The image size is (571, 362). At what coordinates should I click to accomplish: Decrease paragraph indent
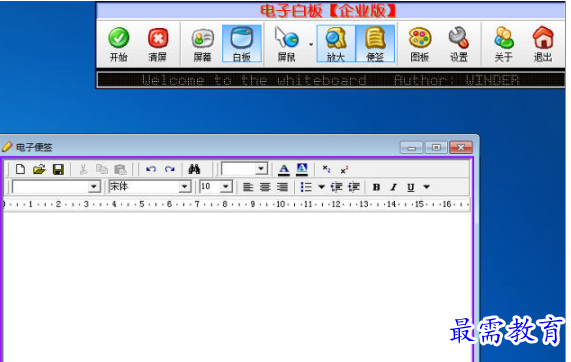point(336,187)
